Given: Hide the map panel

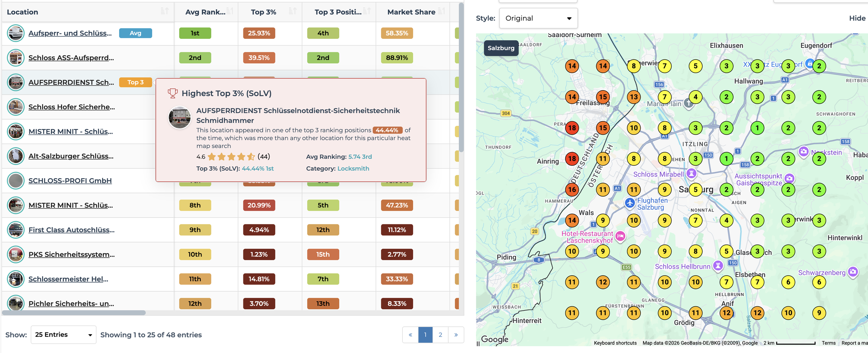Looking at the screenshot, I should pyautogui.click(x=857, y=18).
